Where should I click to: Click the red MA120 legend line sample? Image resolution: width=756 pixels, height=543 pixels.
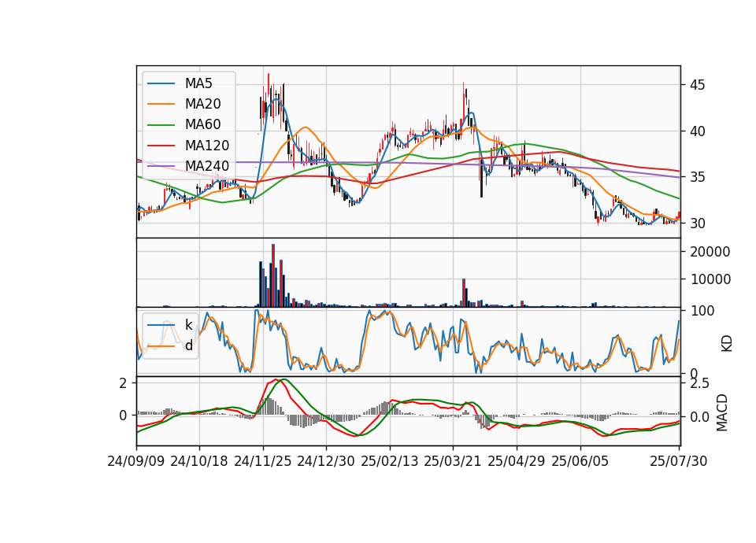click(161, 146)
